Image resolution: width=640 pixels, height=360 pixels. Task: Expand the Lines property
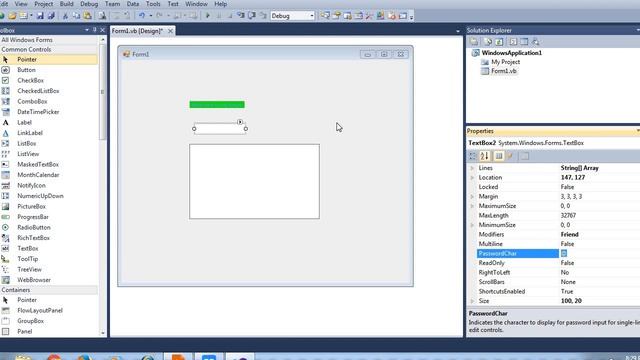click(472, 168)
